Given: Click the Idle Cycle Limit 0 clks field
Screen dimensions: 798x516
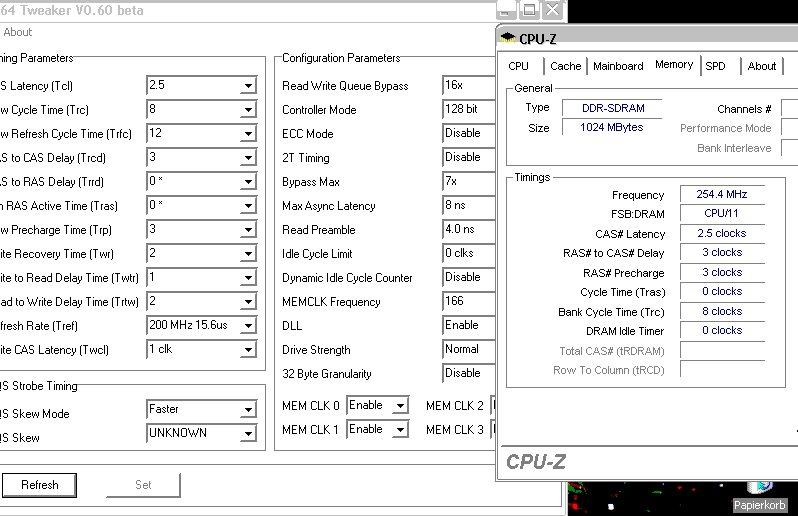Looking at the screenshot, I should point(469,253).
